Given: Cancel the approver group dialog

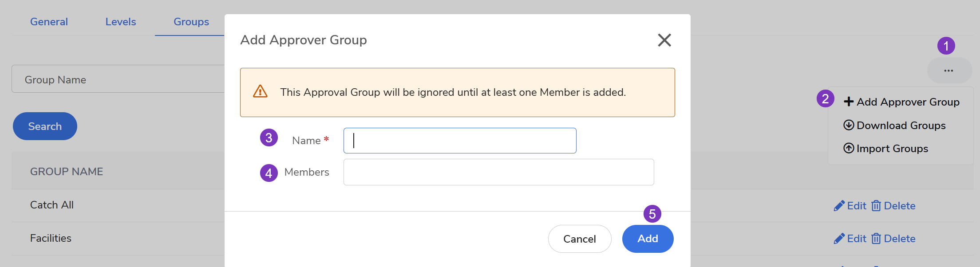Looking at the screenshot, I should (579, 239).
